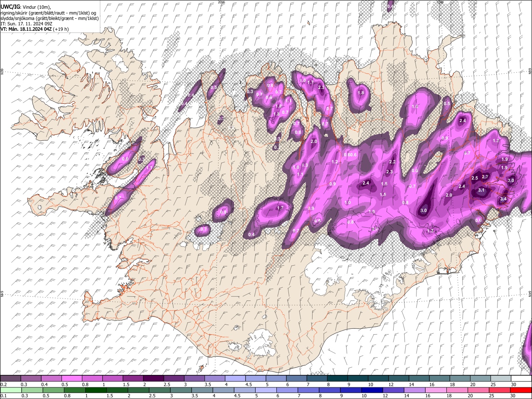Choose the light lavender 4 swatch on the upper scale
This screenshot has width=532, height=399.
pos(235,379)
